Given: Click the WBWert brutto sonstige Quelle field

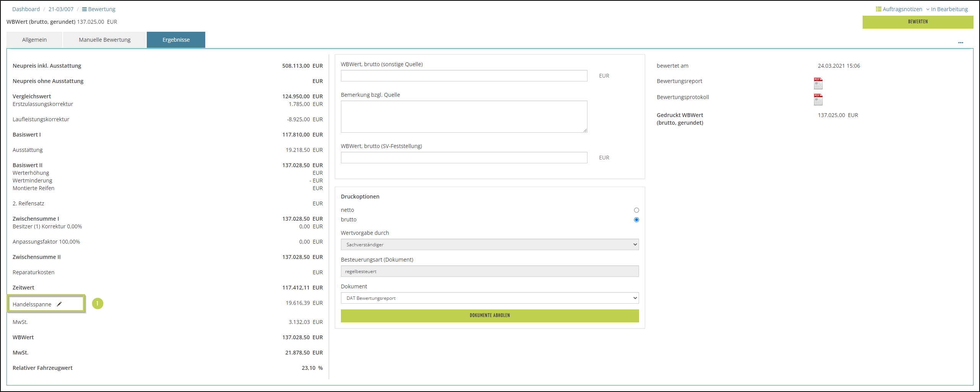Looking at the screenshot, I should pos(464,76).
